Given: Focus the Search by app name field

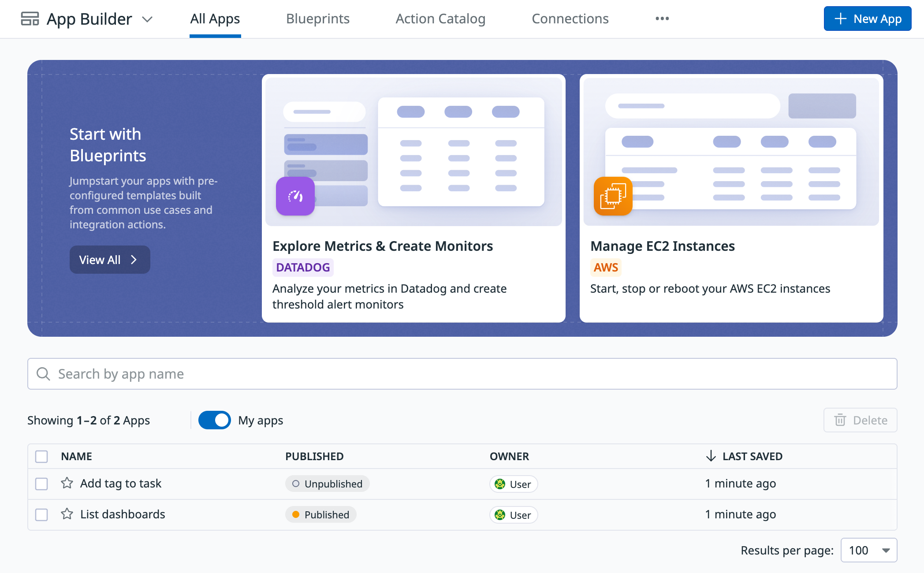Looking at the screenshot, I should [x=462, y=374].
